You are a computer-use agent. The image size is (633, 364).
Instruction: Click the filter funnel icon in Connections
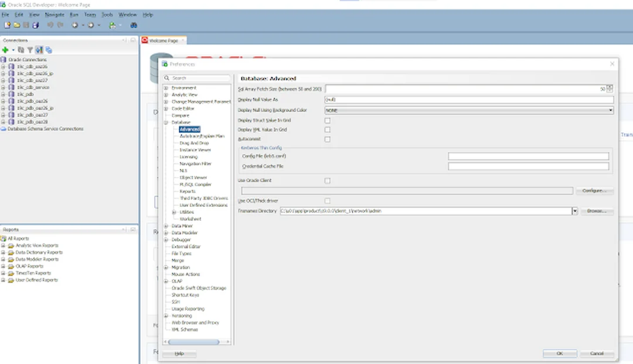(x=30, y=50)
